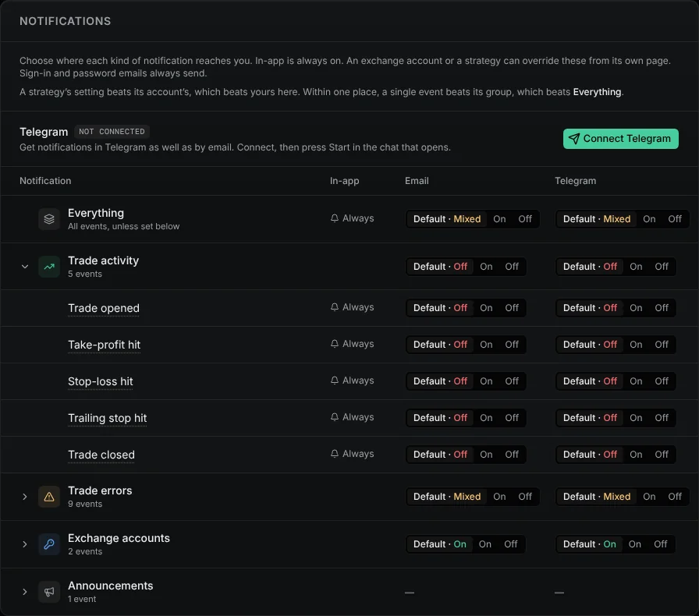Turn Trade errors email On
The image size is (699, 616).
pyautogui.click(x=499, y=497)
